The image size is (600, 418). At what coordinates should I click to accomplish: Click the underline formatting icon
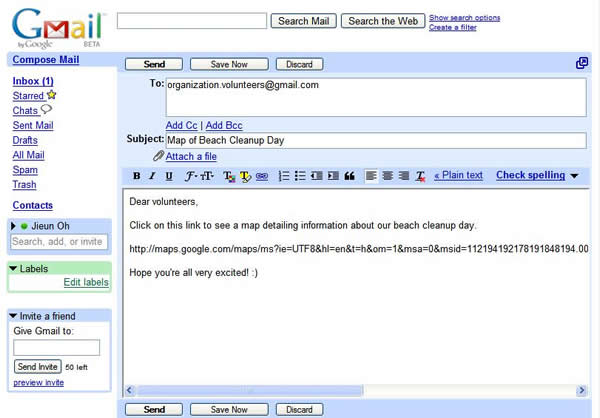point(169,176)
